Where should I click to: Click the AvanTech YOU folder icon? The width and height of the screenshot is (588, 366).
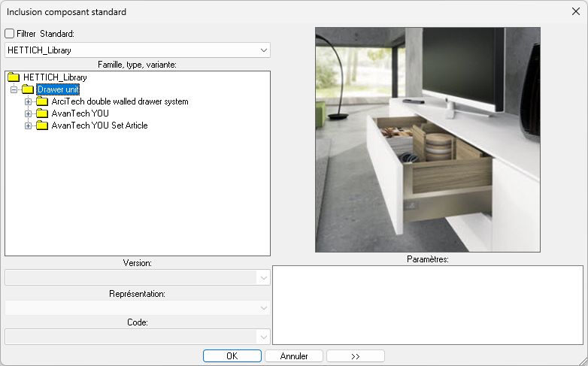point(42,113)
